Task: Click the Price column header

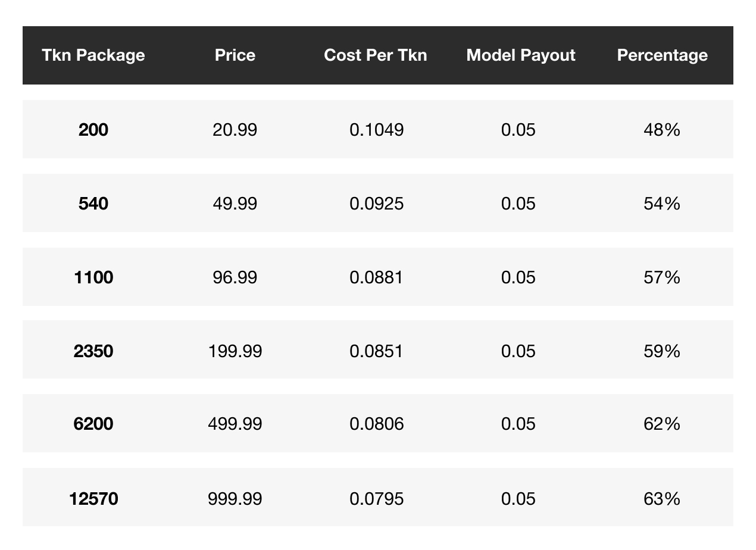Action: (235, 55)
